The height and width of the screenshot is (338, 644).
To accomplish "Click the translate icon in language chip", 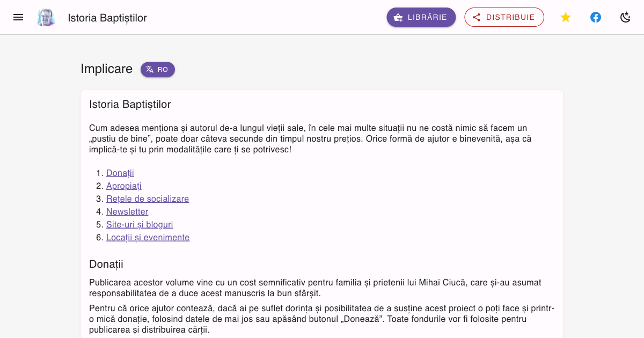I will tap(150, 70).
